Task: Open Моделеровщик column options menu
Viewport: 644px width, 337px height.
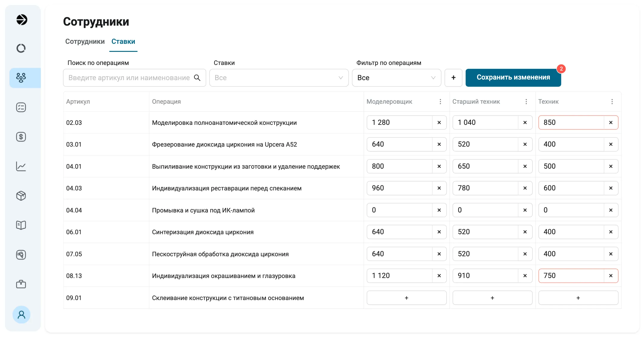Action: 440,102
